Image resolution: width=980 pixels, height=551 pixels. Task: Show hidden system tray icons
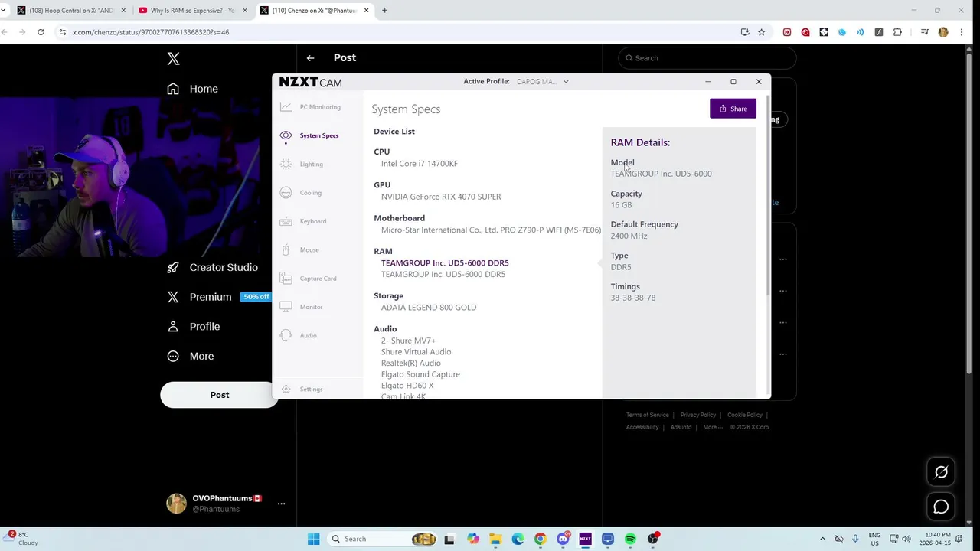(x=823, y=539)
